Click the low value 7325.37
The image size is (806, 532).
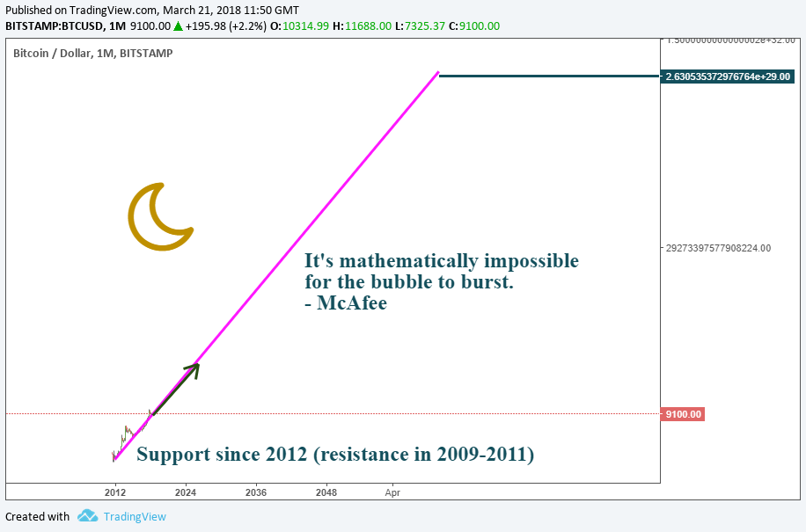(x=425, y=26)
